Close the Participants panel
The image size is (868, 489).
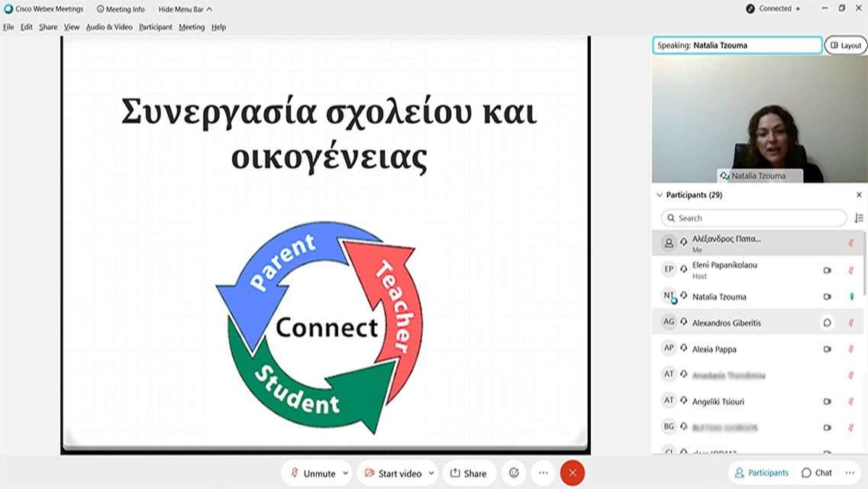pyautogui.click(x=859, y=195)
